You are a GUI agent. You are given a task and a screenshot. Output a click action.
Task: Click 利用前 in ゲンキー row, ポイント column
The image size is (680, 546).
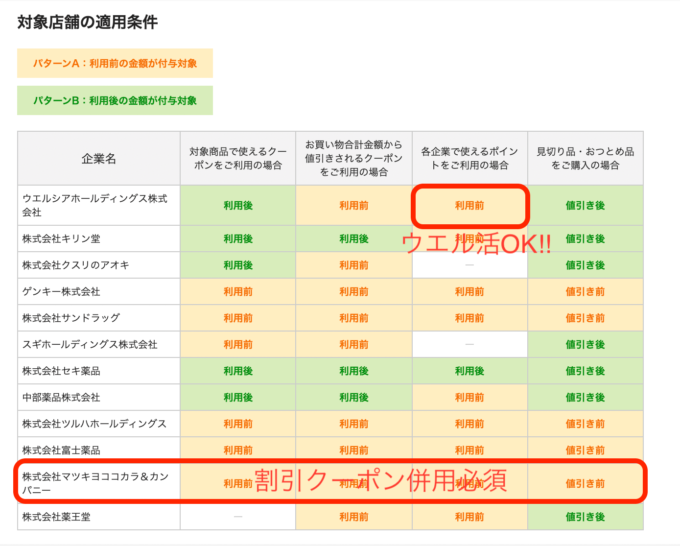470,291
